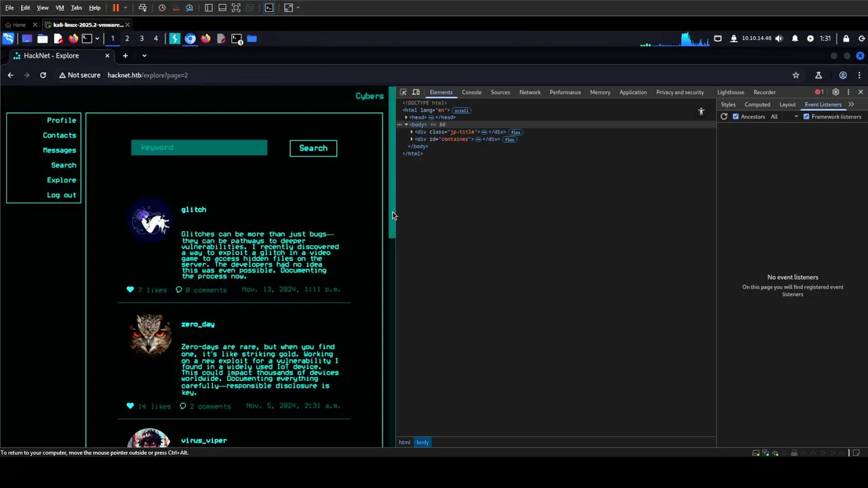Viewport: 868px width, 488px height.
Task: Open the VMware stretch guest dropdown arrow
Action: [298, 7]
